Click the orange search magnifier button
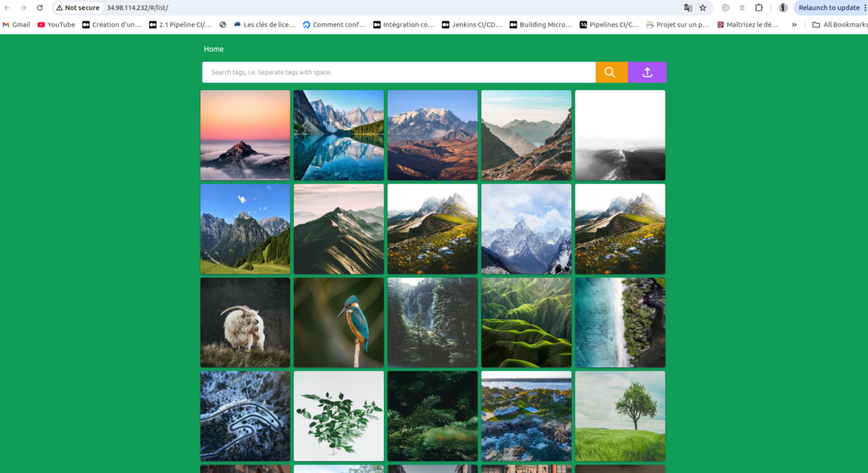868x473 pixels. pos(611,72)
